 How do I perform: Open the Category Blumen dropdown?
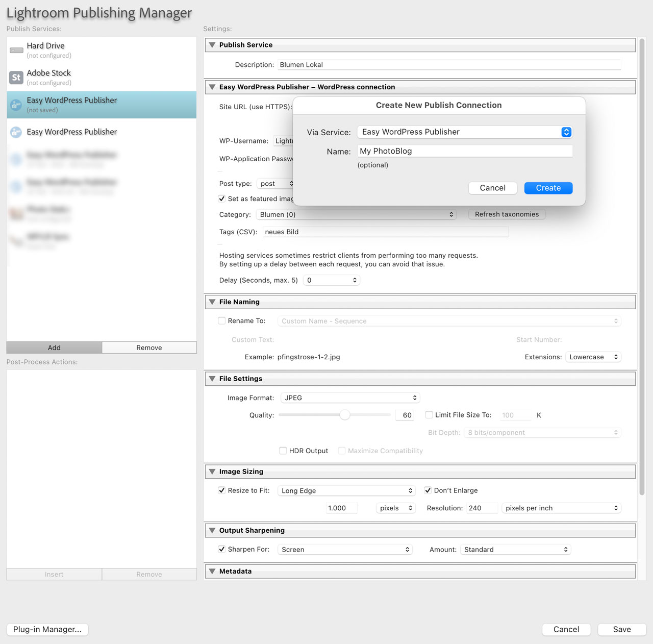click(356, 215)
